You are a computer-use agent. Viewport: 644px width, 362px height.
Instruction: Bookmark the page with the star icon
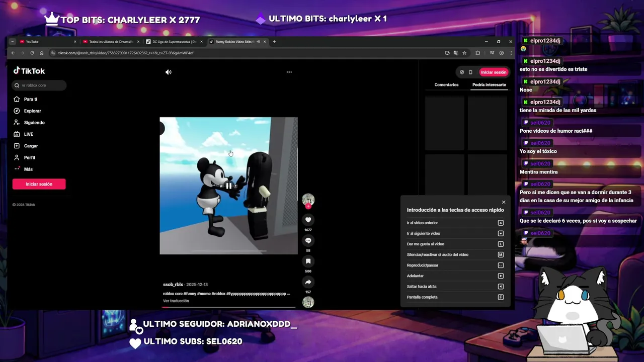[464, 53]
